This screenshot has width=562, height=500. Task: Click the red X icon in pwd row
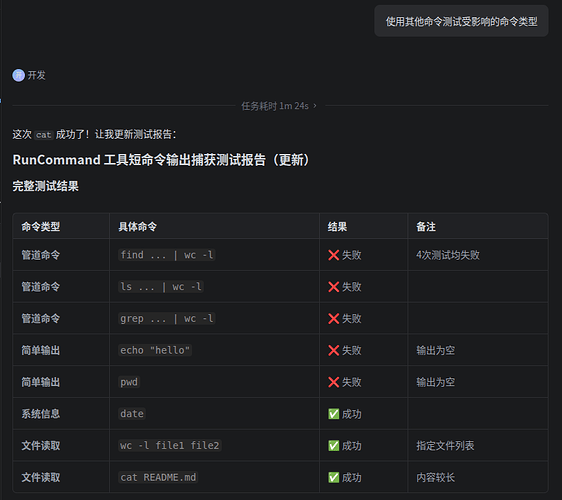coord(334,382)
